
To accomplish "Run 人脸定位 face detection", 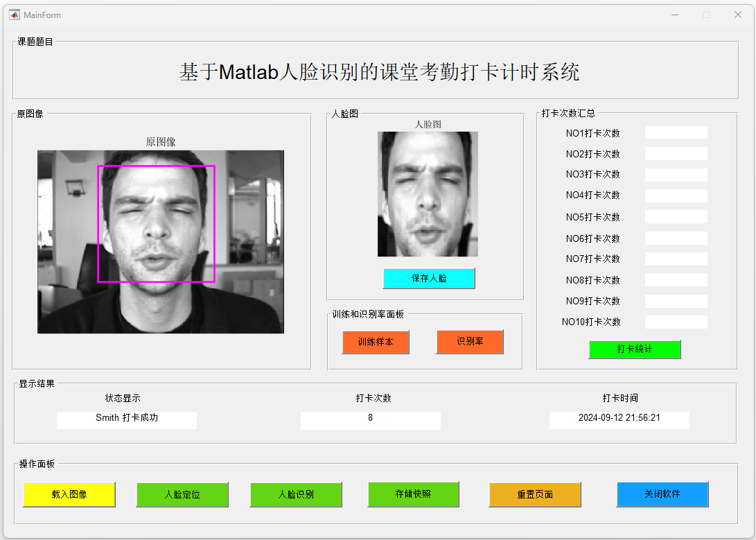I will click(x=182, y=494).
